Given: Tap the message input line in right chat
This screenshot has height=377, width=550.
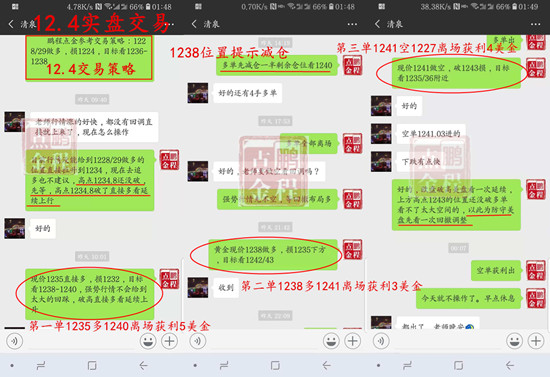Looking at the screenshot, I should pyautogui.click(x=448, y=342).
